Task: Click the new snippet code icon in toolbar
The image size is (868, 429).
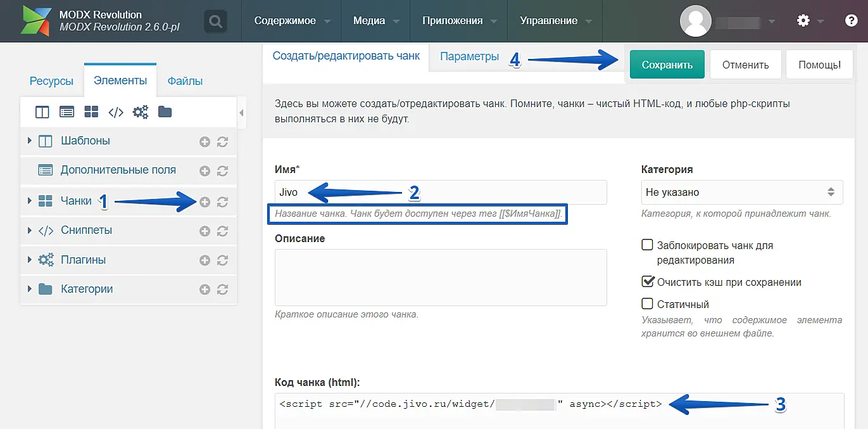Action: click(116, 112)
